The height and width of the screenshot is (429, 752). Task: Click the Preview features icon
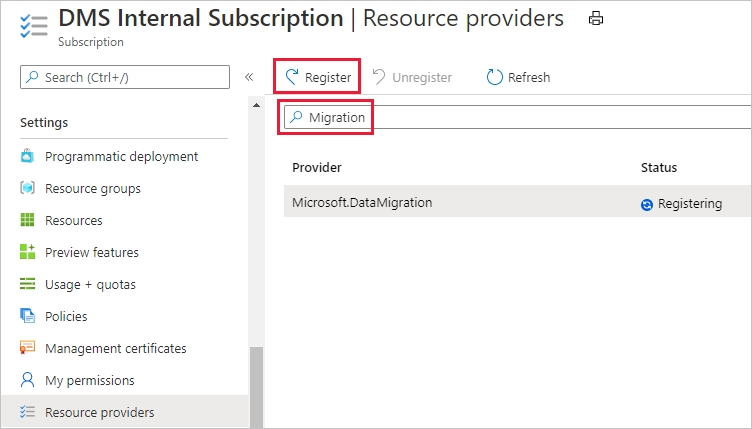(x=28, y=252)
